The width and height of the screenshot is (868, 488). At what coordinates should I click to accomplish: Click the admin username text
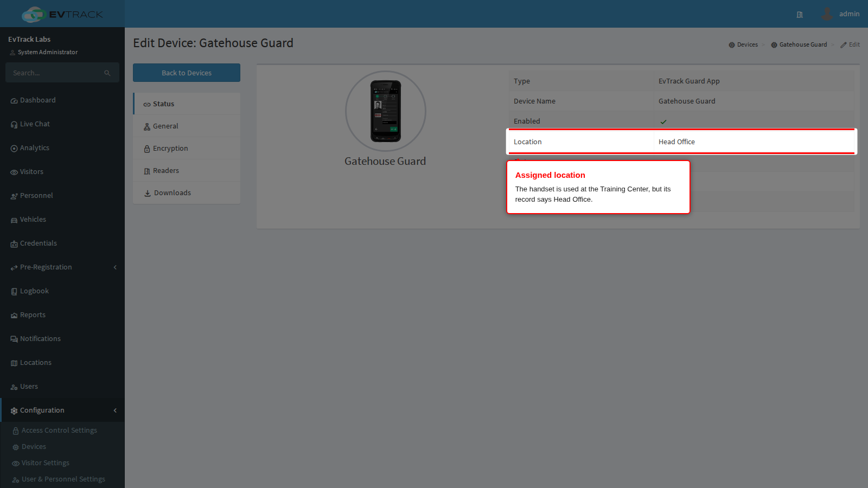849,14
